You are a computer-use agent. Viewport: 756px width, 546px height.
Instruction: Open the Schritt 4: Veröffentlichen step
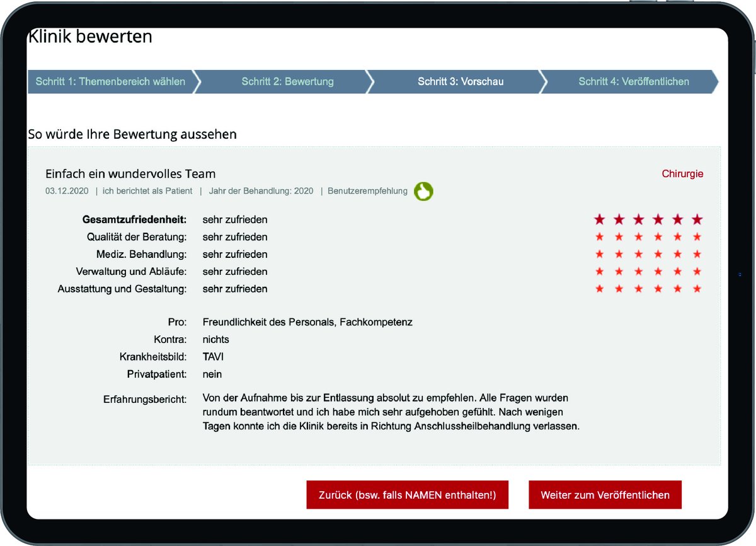pos(633,81)
